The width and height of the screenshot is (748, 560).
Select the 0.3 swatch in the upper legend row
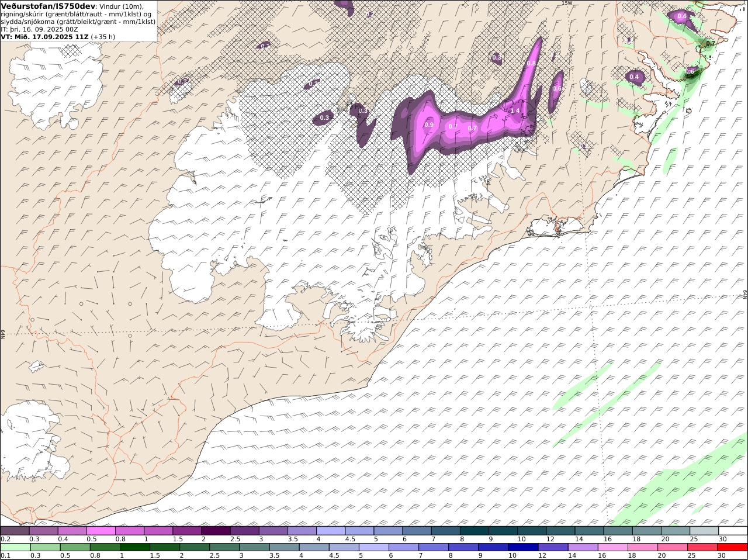43,531
